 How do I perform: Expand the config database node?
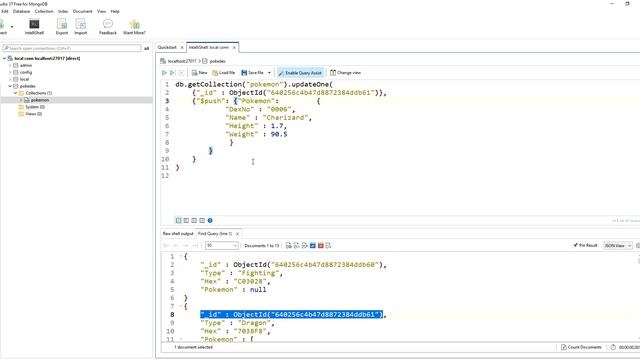(10, 72)
